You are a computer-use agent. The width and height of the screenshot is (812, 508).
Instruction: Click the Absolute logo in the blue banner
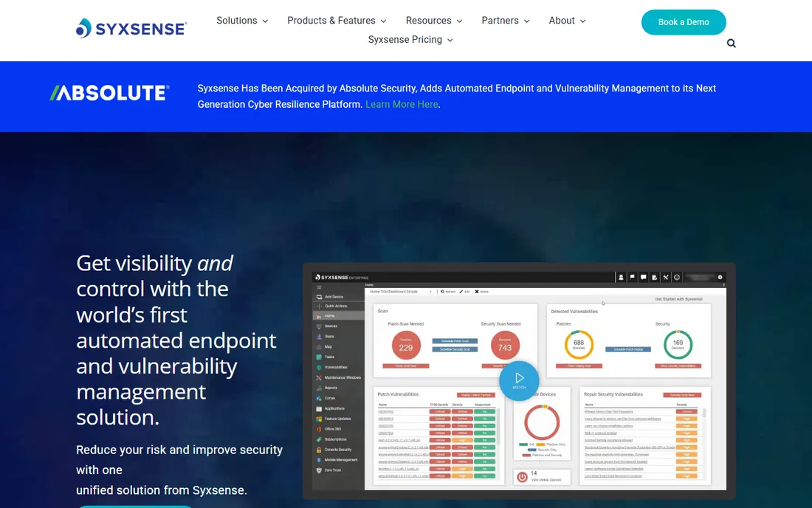click(109, 93)
